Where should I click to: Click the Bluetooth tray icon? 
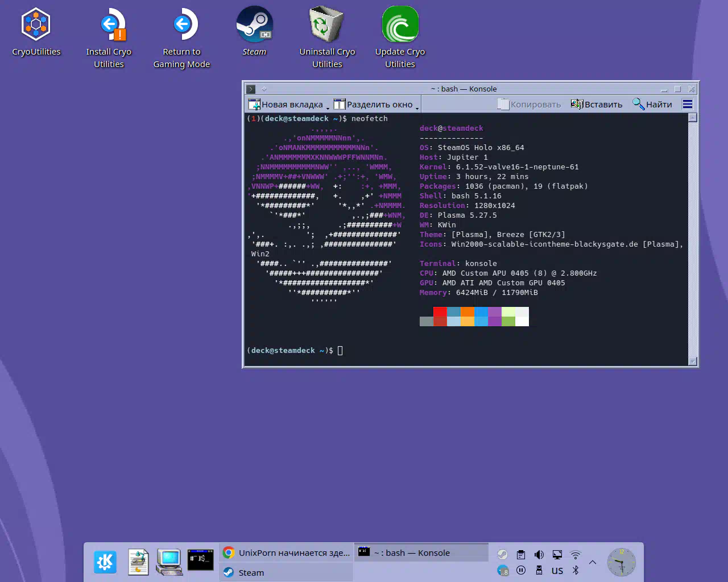pos(576,570)
